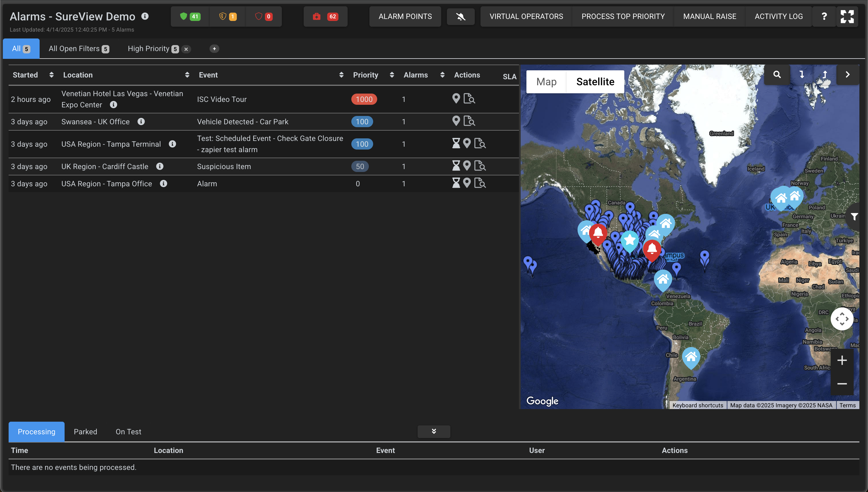This screenshot has width=868, height=492.
Task: Close the High Priority filter tab
Action: (186, 49)
